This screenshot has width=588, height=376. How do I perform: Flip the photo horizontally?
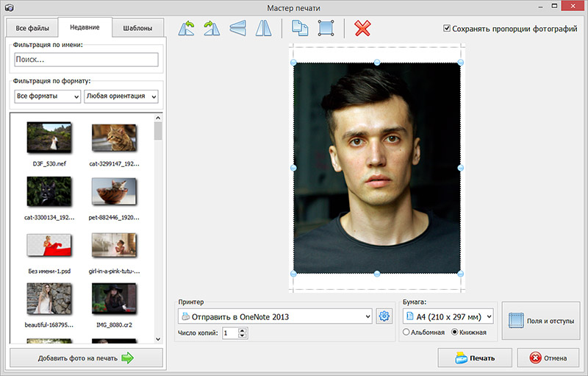click(262, 29)
